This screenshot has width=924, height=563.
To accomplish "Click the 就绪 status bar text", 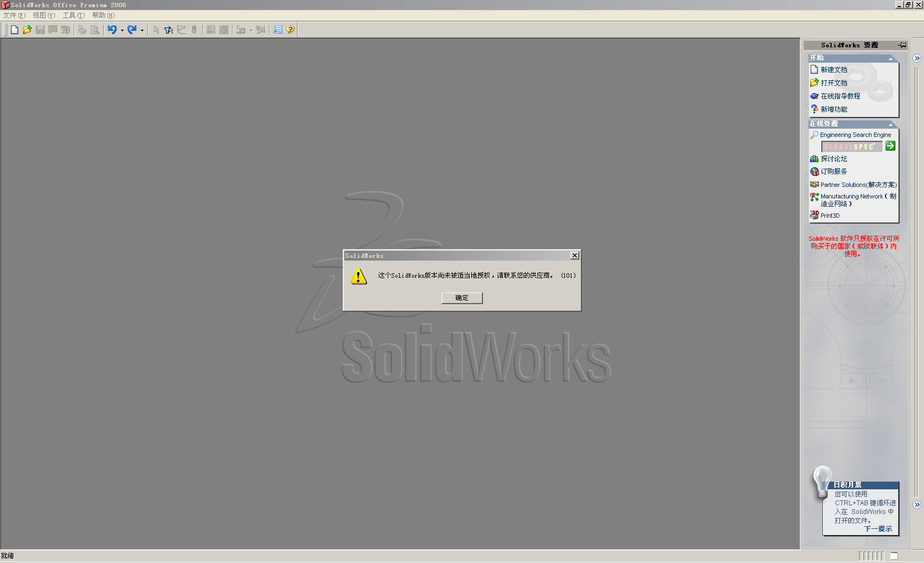I will click(8, 556).
